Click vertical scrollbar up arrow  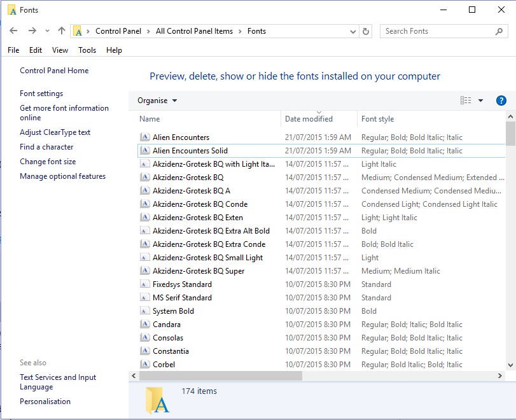click(510, 116)
